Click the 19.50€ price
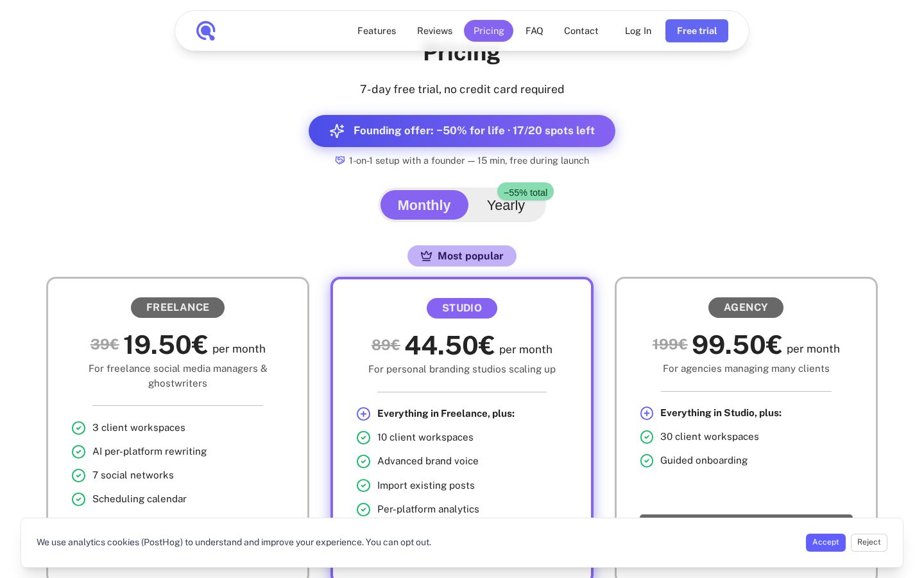 pos(166,345)
